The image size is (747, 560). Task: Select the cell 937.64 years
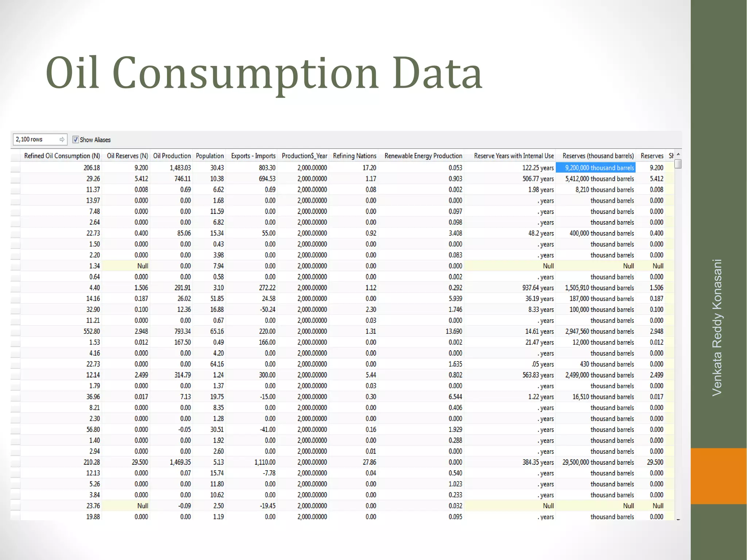click(510, 288)
